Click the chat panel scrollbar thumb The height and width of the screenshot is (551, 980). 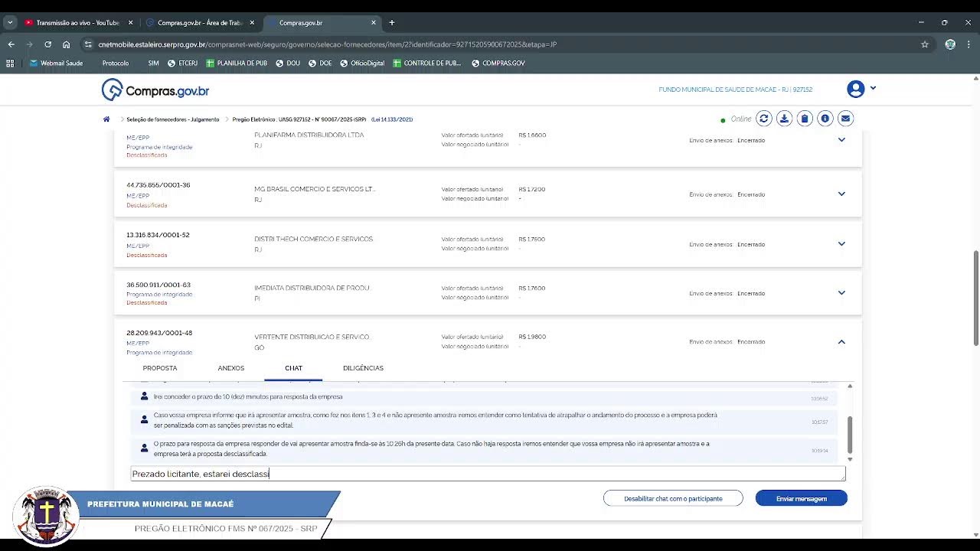pos(849,434)
